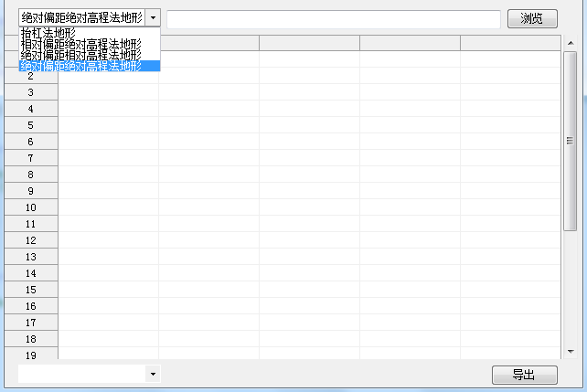Click the vertical scrollbar thumb
587x392 pixels.
(570, 142)
